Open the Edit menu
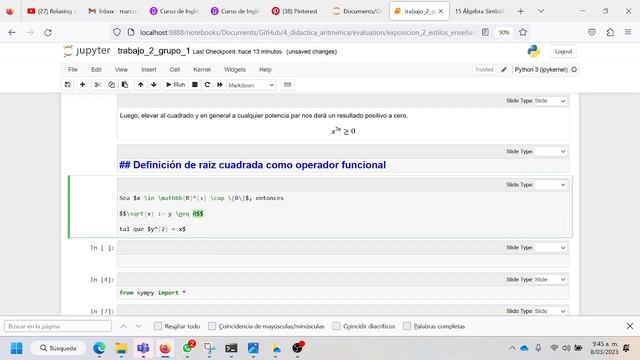 click(96, 69)
